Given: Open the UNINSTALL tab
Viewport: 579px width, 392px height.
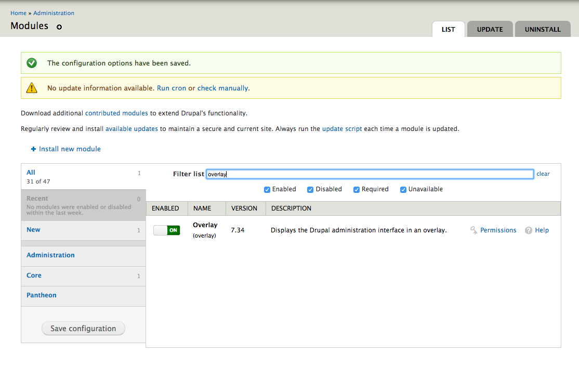Looking at the screenshot, I should [x=543, y=29].
